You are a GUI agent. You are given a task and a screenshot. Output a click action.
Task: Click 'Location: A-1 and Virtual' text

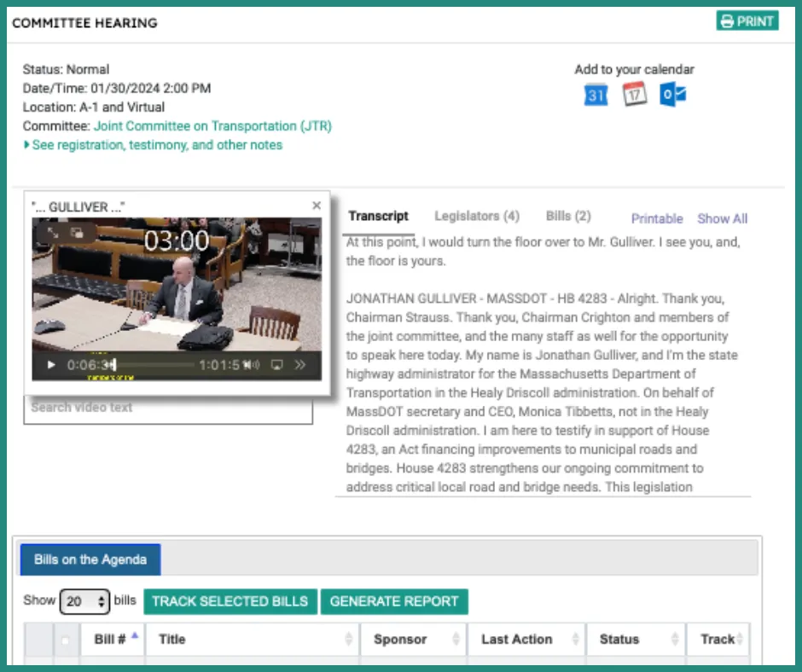click(94, 107)
